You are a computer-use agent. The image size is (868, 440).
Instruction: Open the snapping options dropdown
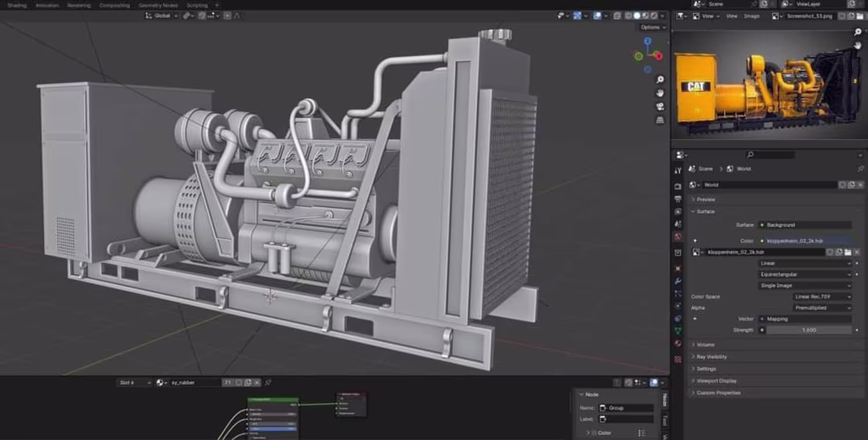coord(214,16)
